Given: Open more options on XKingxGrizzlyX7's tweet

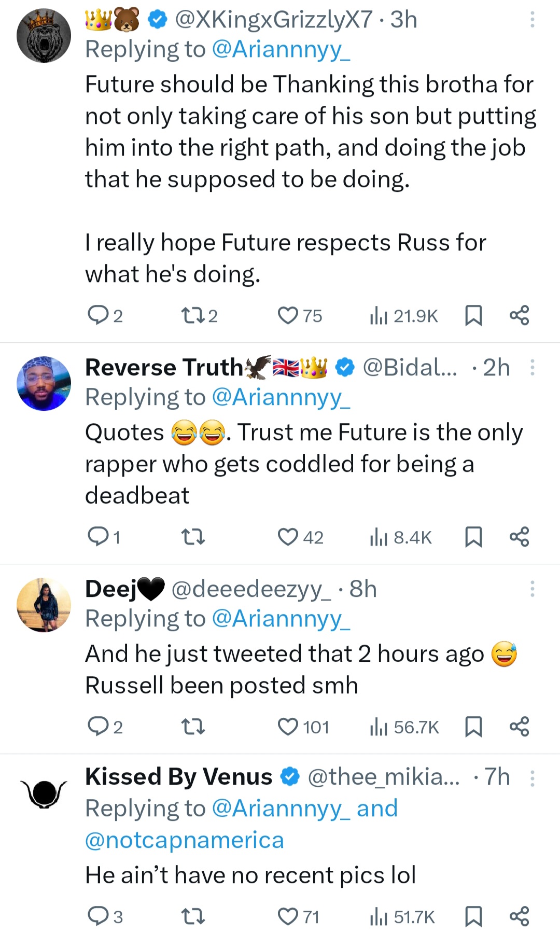Looking at the screenshot, I should [x=532, y=20].
